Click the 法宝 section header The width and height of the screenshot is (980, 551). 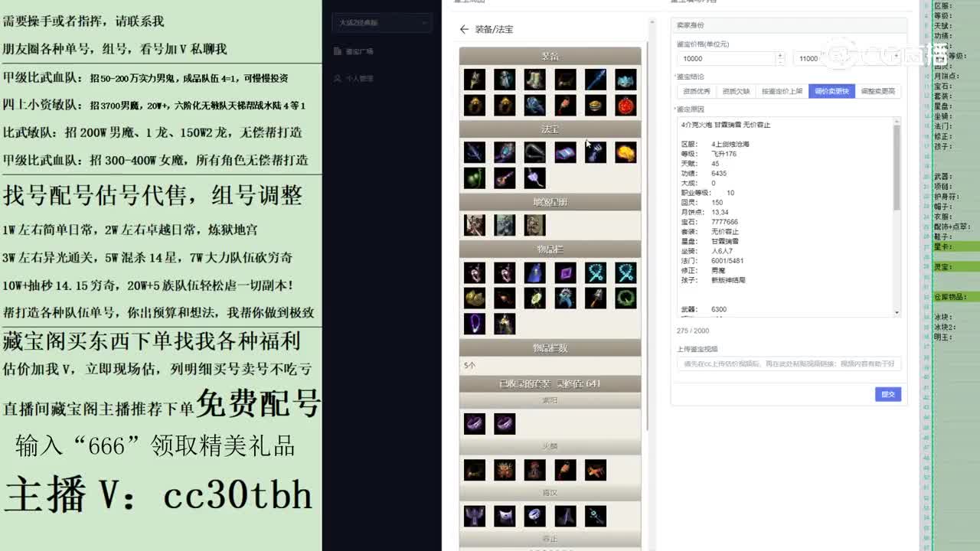(x=550, y=129)
